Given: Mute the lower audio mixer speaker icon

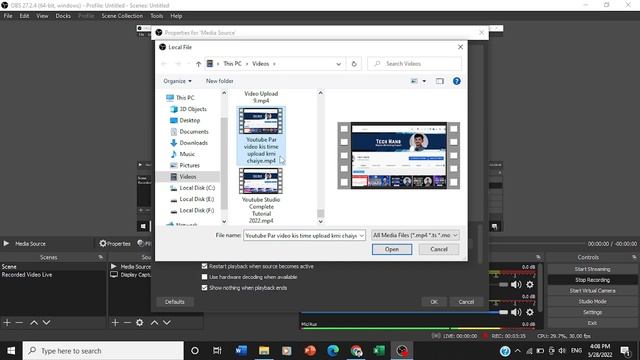Looking at the screenshot, I should pyautogui.click(x=516, y=312).
